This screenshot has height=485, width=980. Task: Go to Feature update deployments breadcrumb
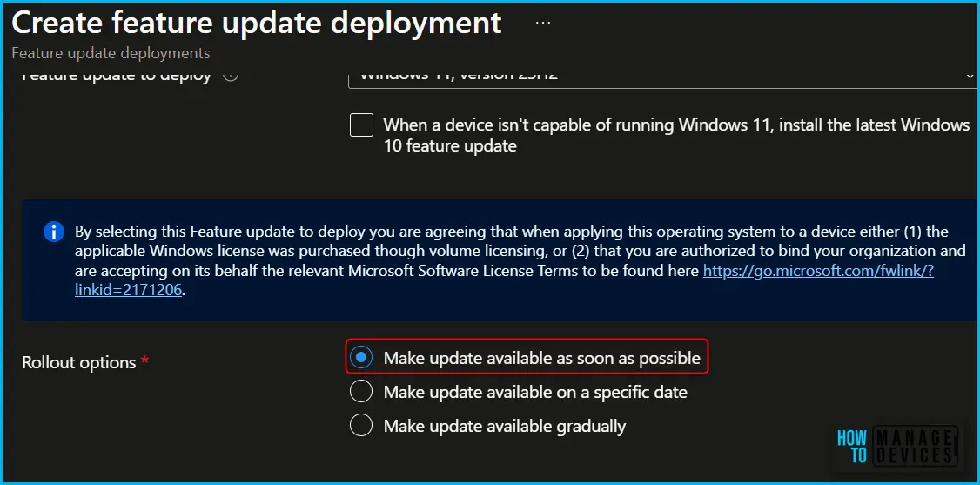[x=111, y=53]
